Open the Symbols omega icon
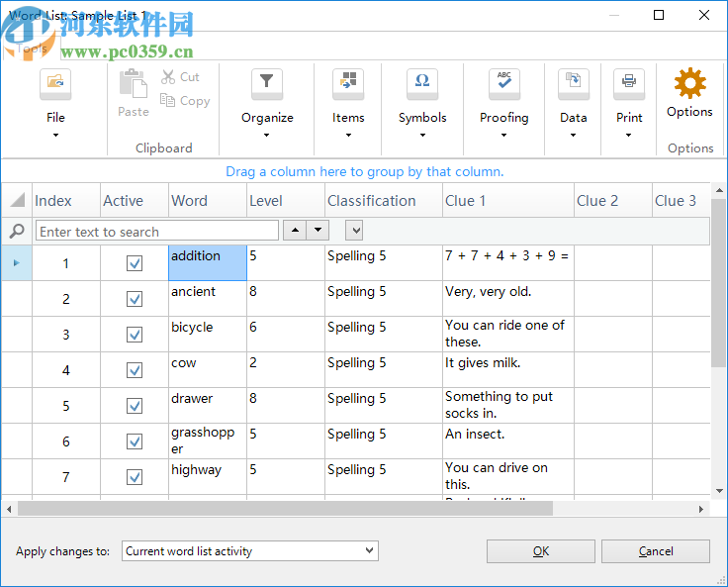This screenshot has width=728, height=587. point(422,84)
